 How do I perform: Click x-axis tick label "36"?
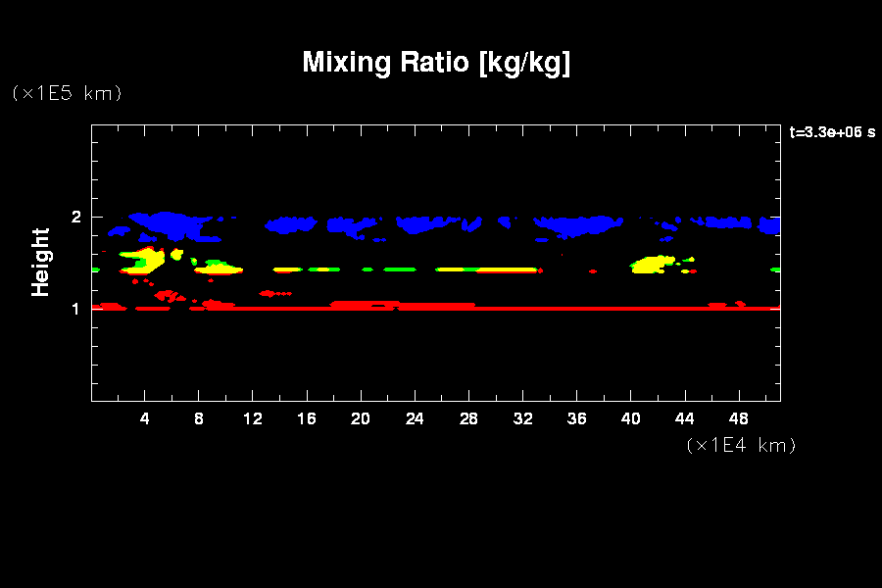(576, 419)
